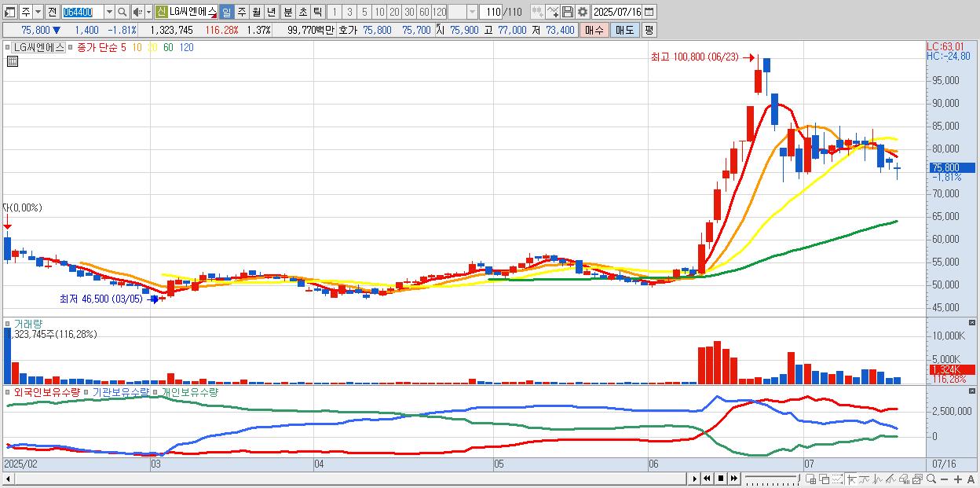Click the 120-day moving average color label
Viewport: 980px width, 488px height.
click(x=187, y=47)
